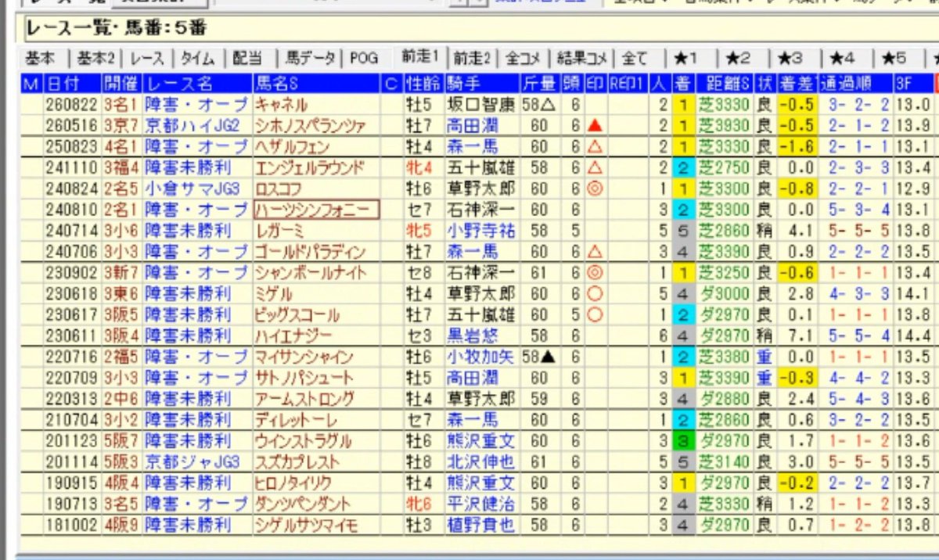Click the 馬名S column header
The image size is (939, 560).
[x=317, y=84]
